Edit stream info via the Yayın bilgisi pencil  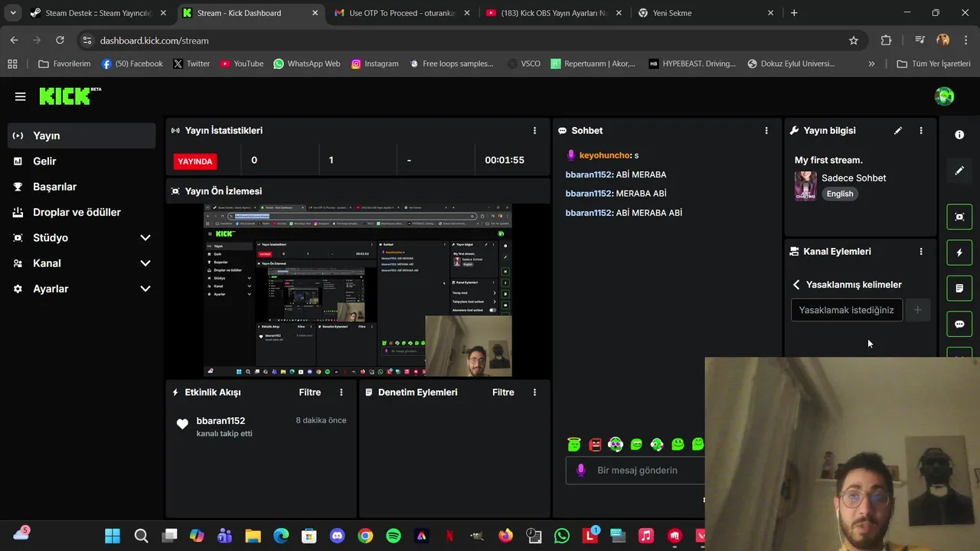coord(898,131)
